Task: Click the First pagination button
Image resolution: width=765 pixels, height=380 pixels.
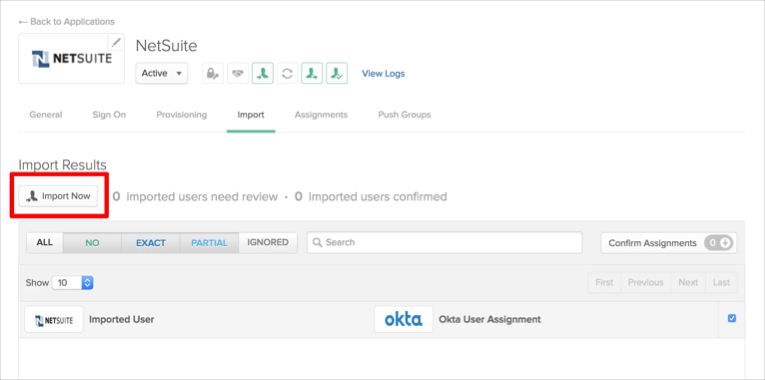Action: click(604, 282)
